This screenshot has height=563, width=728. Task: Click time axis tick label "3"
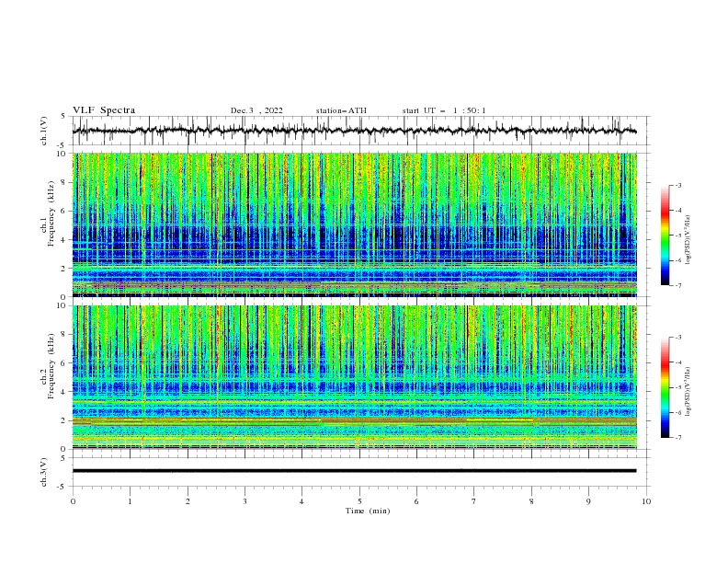[x=245, y=501]
